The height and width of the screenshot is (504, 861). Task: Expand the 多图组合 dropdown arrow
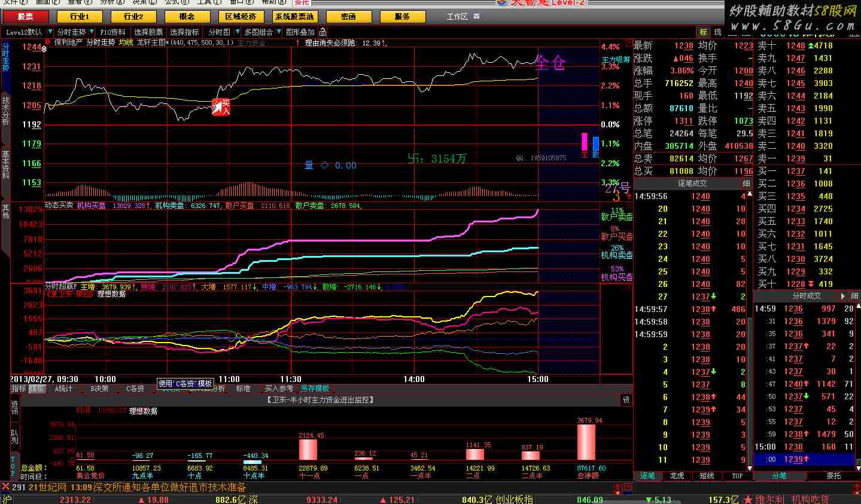pos(278,32)
